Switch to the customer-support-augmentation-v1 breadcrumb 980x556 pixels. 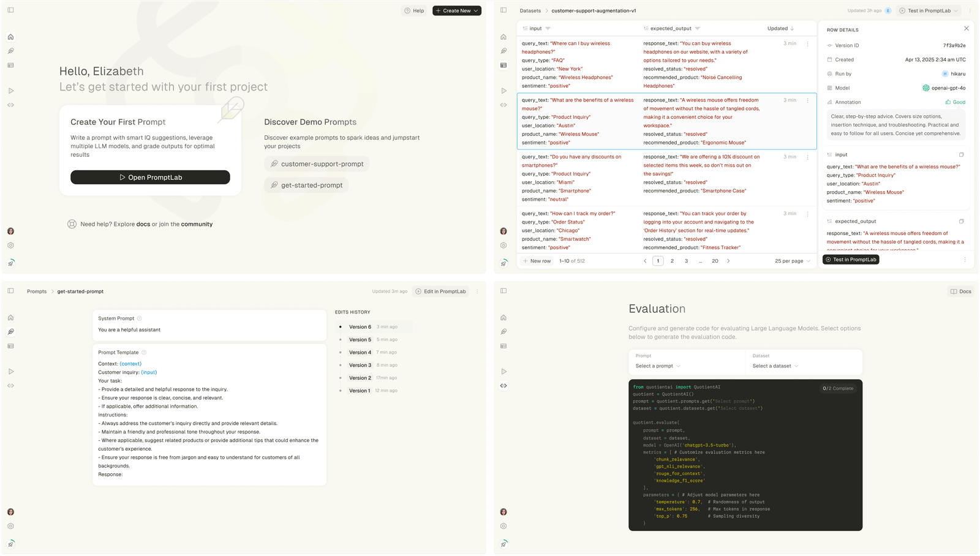pos(593,10)
